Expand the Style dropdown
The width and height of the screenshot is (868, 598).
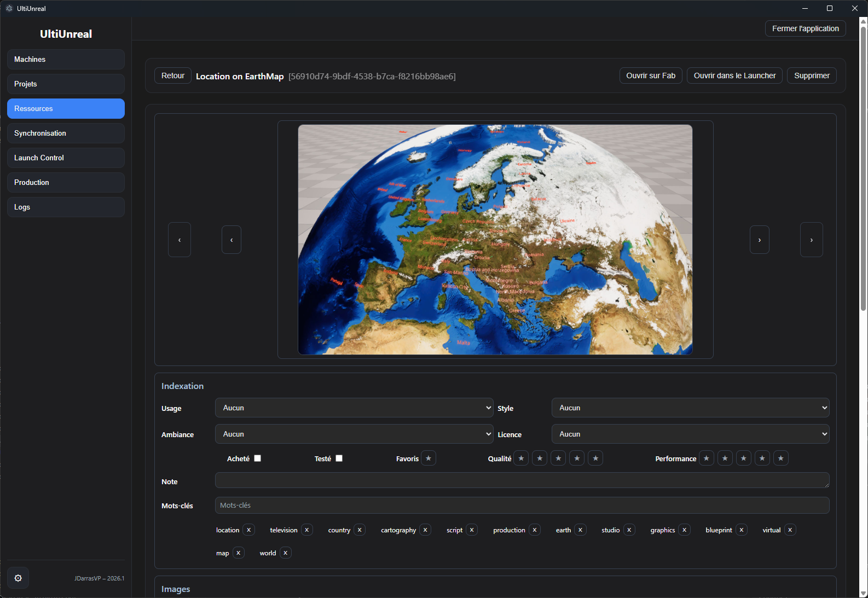coord(690,408)
